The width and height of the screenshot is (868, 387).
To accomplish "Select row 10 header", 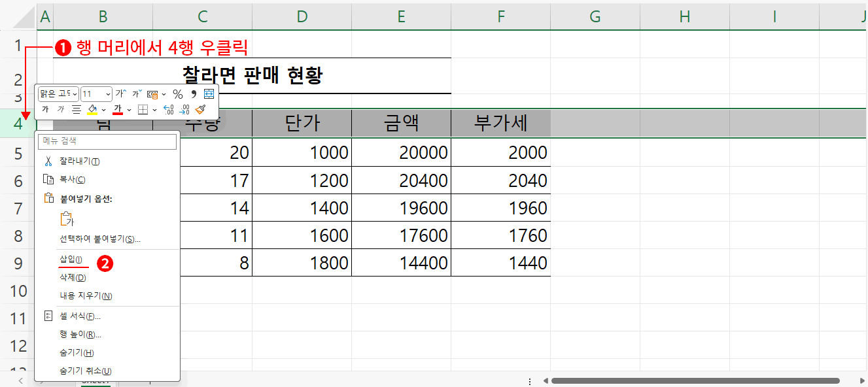I will click(x=18, y=290).
